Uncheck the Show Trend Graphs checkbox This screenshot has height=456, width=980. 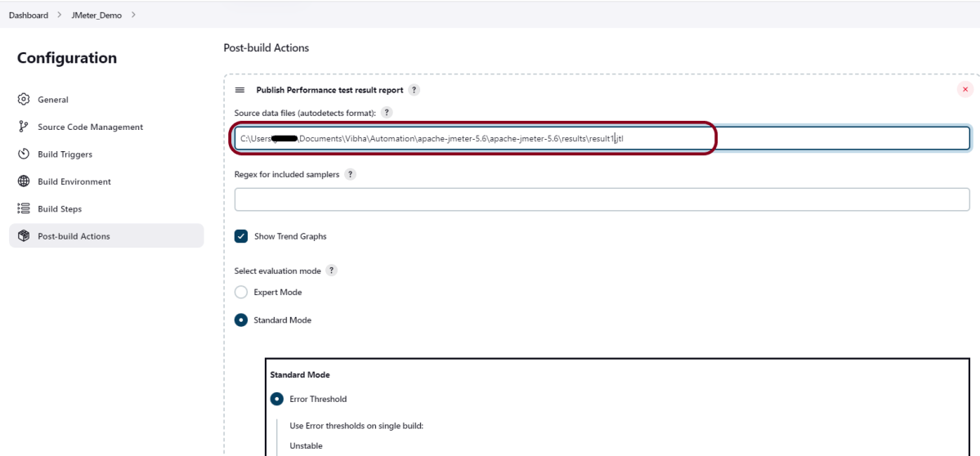(241, 236)
